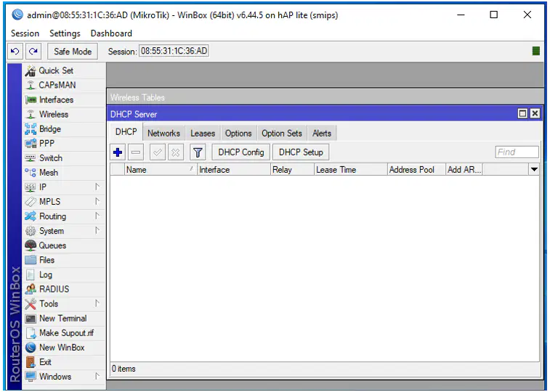Toggle Safe Mode

[x=73, y=52]
